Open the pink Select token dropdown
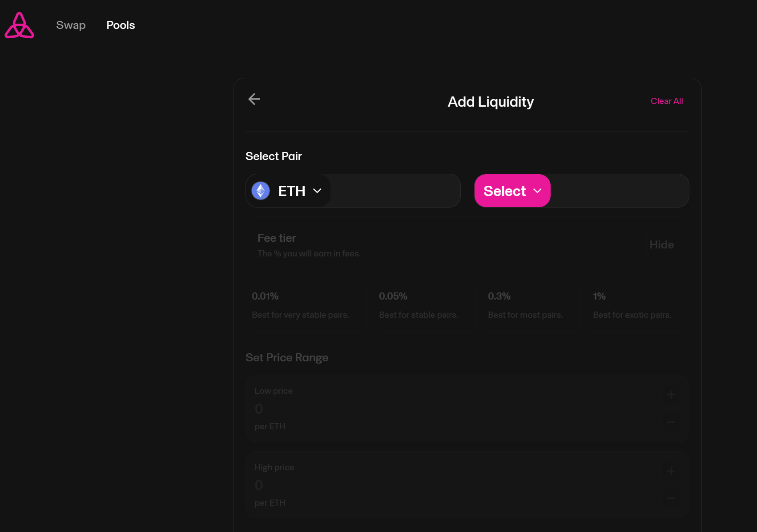The height and width of the screenshot is (532, 757). pyautogui.click(x=512, y=191)
